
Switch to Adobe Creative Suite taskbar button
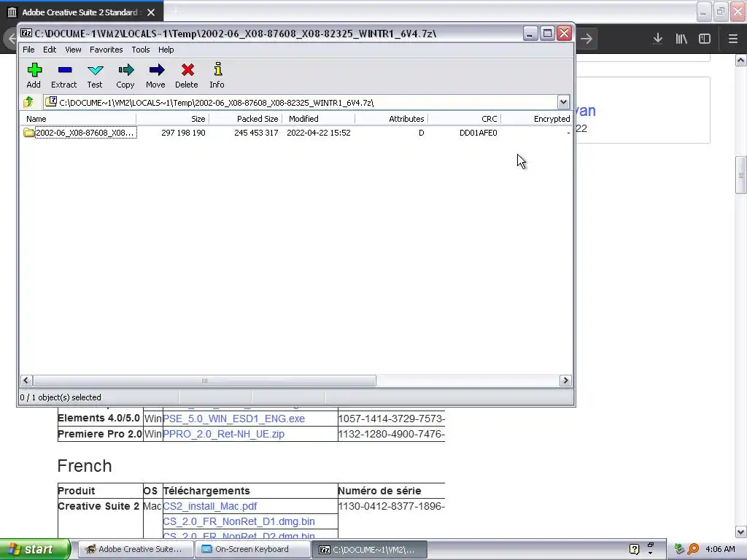[x=135, y=549]
